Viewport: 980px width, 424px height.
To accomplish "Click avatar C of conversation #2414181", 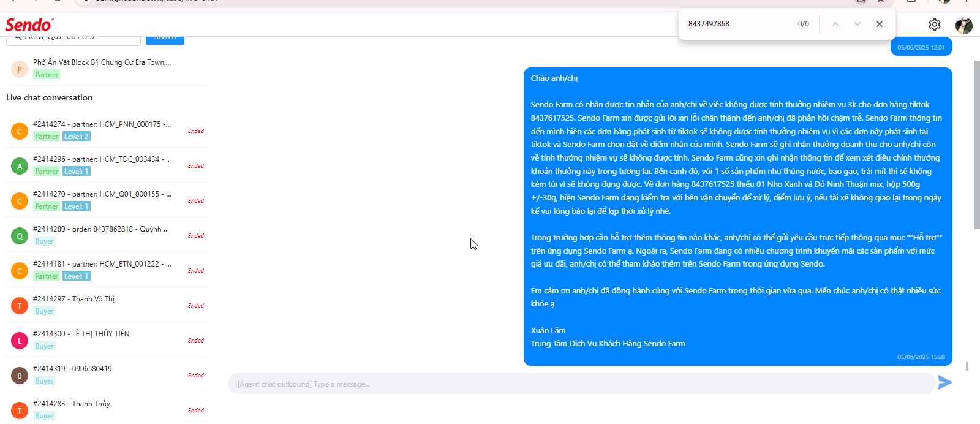I will tap(20, 271).
